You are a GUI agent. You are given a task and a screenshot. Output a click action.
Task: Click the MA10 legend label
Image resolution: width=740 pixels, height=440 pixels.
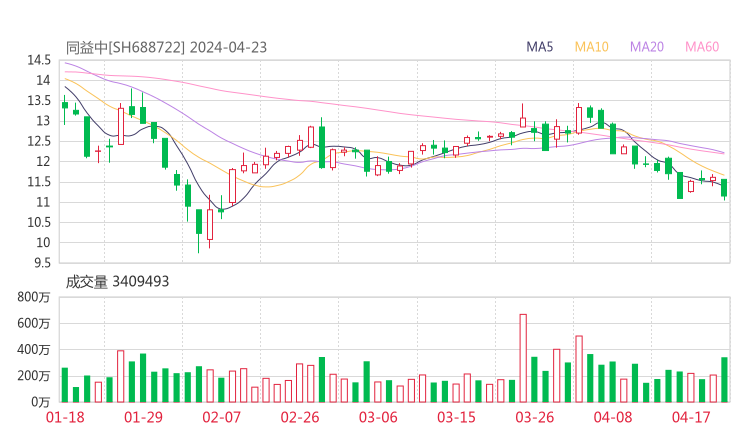point(591,47)
